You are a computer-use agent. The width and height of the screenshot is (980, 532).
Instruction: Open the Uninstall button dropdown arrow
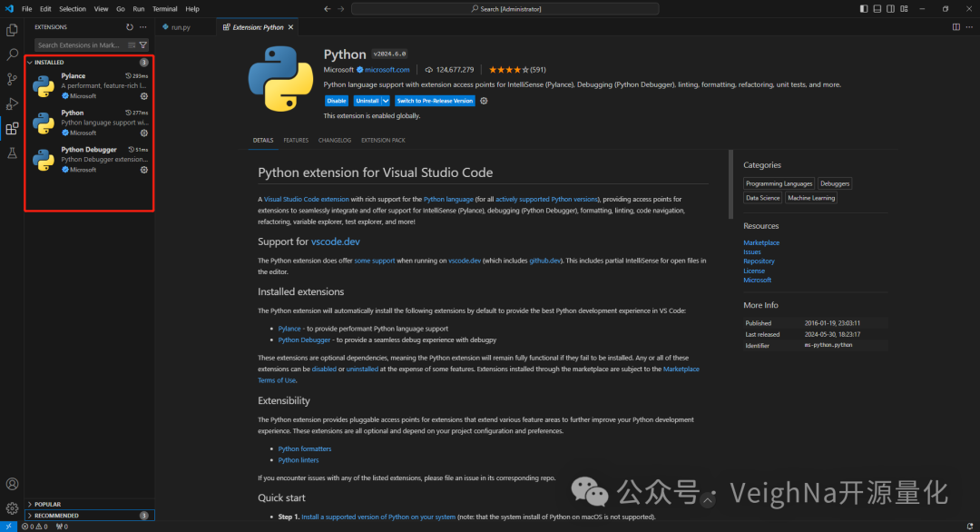point(386,101)
